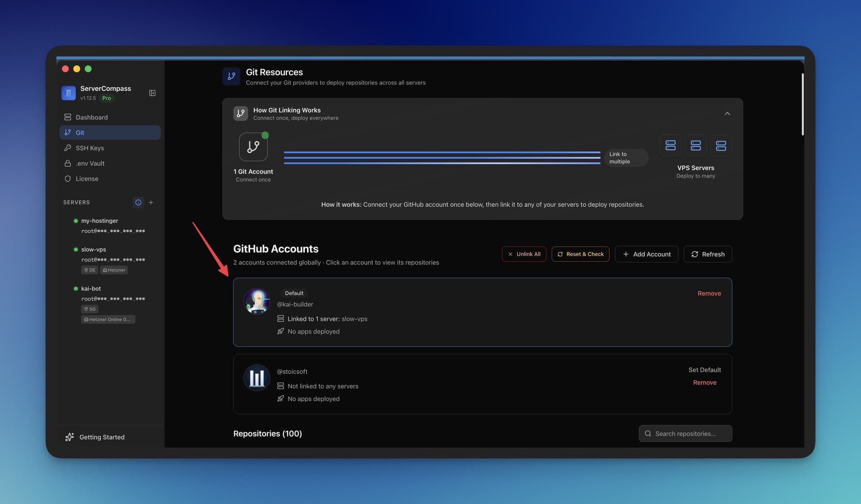Set @stoicsoft as the default account
This screenshot has width=861, height=504.
click(x=704, y=369)
